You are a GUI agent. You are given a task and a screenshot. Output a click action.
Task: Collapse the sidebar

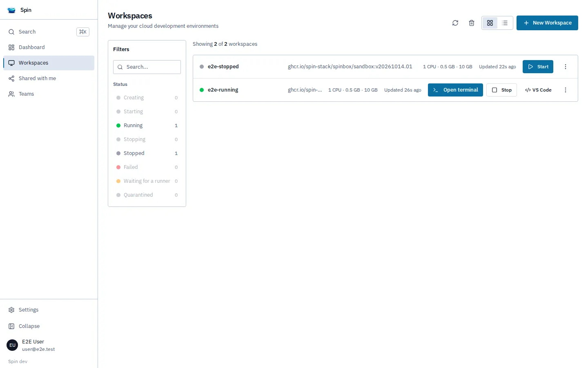coord(49,326)
